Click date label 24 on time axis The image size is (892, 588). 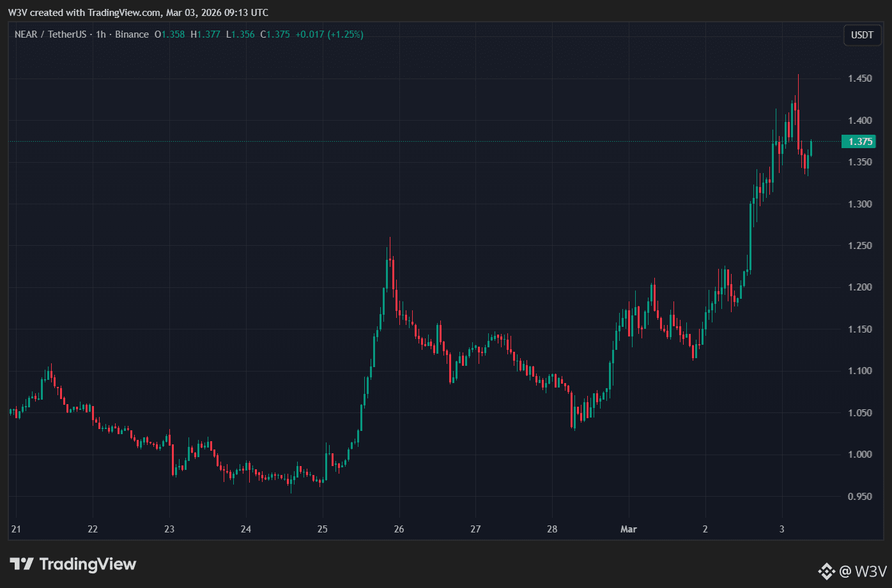tap(246, 529)
